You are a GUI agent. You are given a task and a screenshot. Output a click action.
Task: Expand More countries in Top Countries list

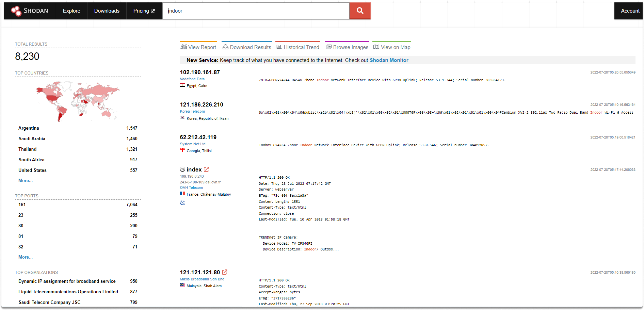(25, 180)
